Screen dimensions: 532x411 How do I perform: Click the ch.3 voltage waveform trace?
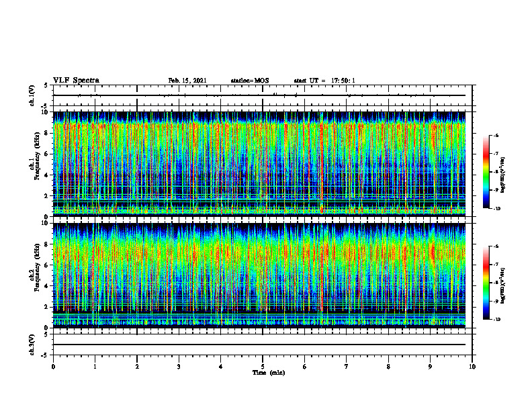[x=259, y=345]
